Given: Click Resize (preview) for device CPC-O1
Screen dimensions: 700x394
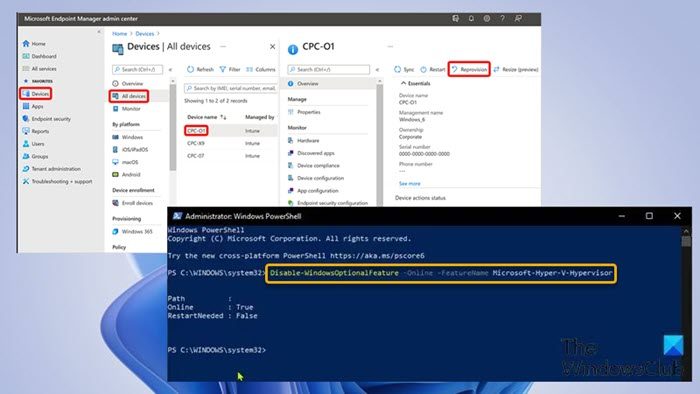Looking at the screenshot, I should [x=516, y=69].
